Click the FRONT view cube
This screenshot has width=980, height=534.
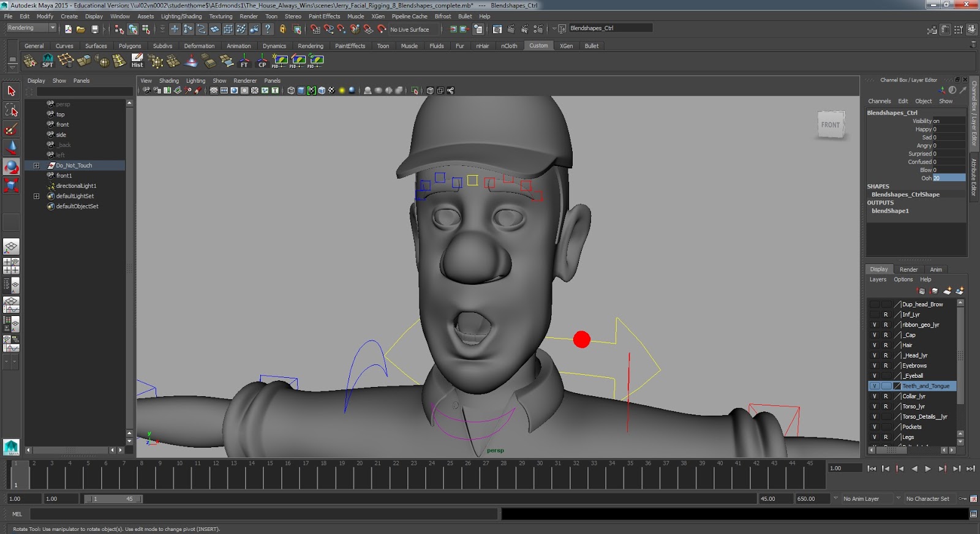click(831, 125)
